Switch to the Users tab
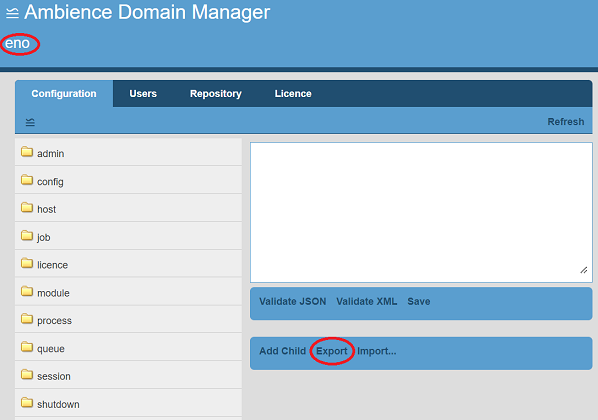This screenshot has height=420, width=598. click(143, 93)
